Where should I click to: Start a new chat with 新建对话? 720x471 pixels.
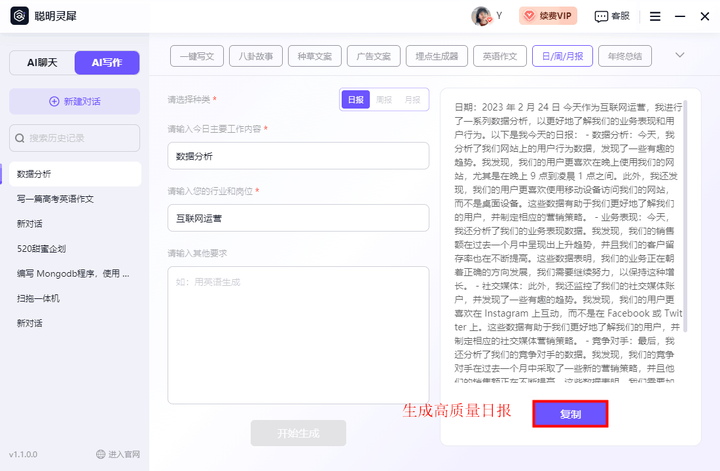pyautogui.click(x=74, y=101)
